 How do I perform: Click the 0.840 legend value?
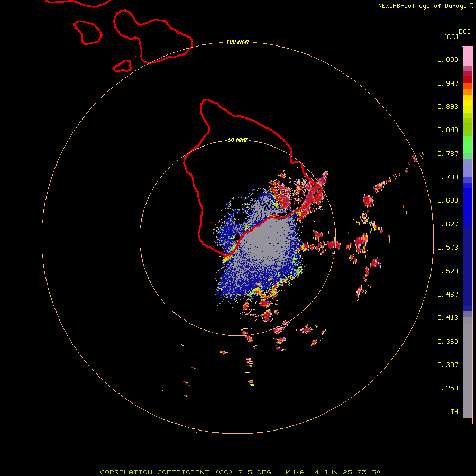pos(448,130)
